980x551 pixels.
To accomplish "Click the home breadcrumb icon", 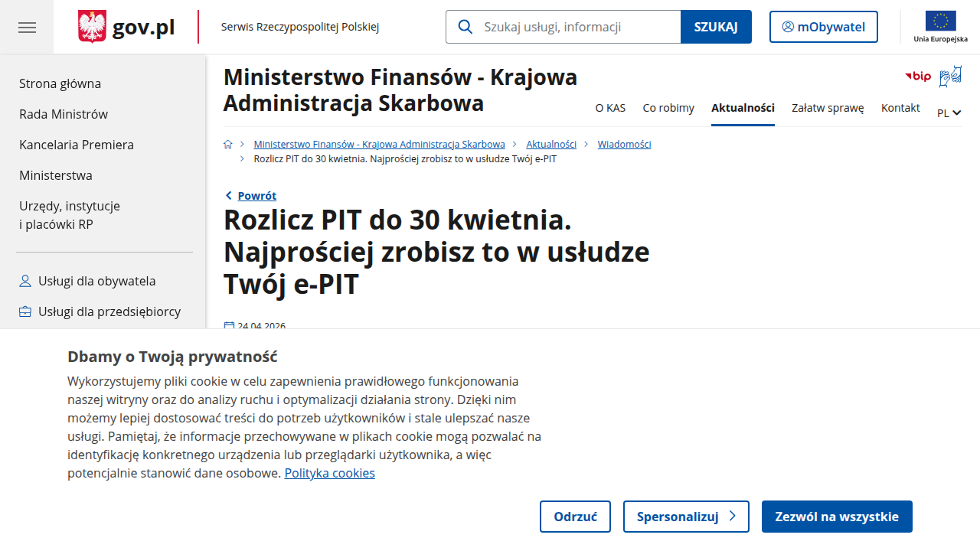I will pyautogui.click(x=228, y=144).
